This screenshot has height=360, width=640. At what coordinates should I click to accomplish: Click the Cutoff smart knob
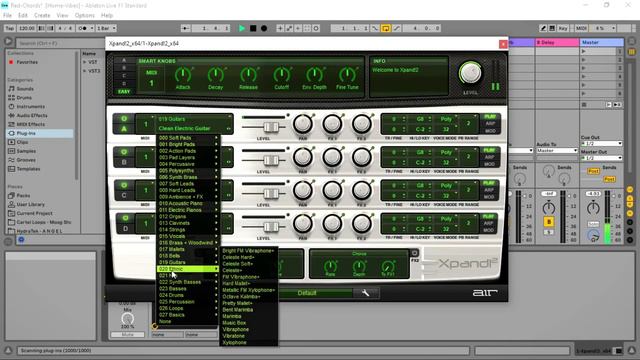tap(281, 75)
